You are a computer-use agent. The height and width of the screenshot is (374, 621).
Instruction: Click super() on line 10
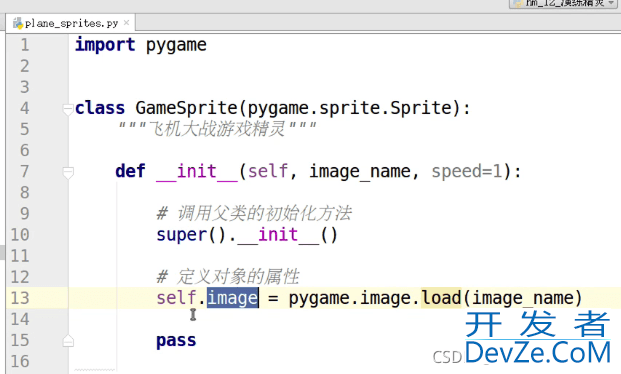click(191, 235)
